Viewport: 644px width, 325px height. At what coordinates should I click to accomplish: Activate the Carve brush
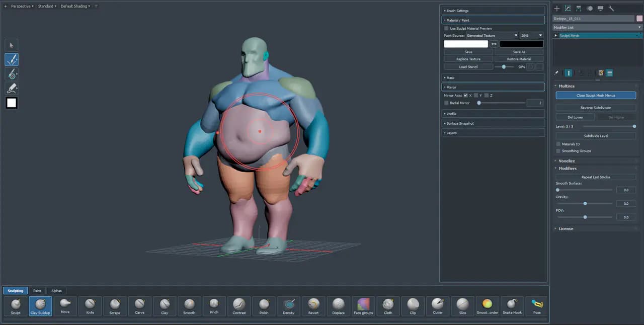pos(139,306)
